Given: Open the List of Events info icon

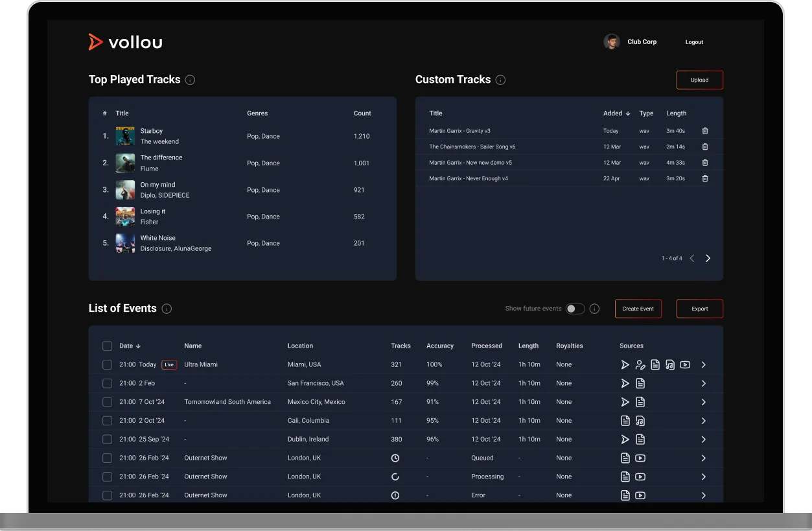Looking at the screenshot, I should tap(167, 309).
